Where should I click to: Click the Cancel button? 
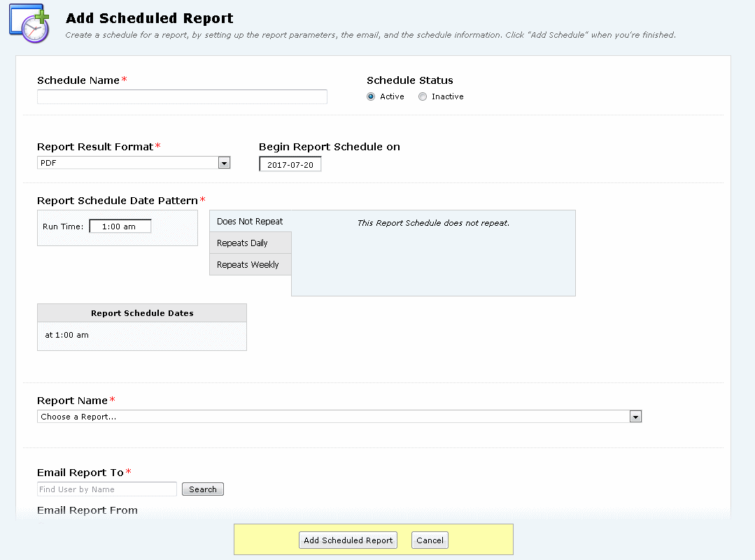coord(430,540)
